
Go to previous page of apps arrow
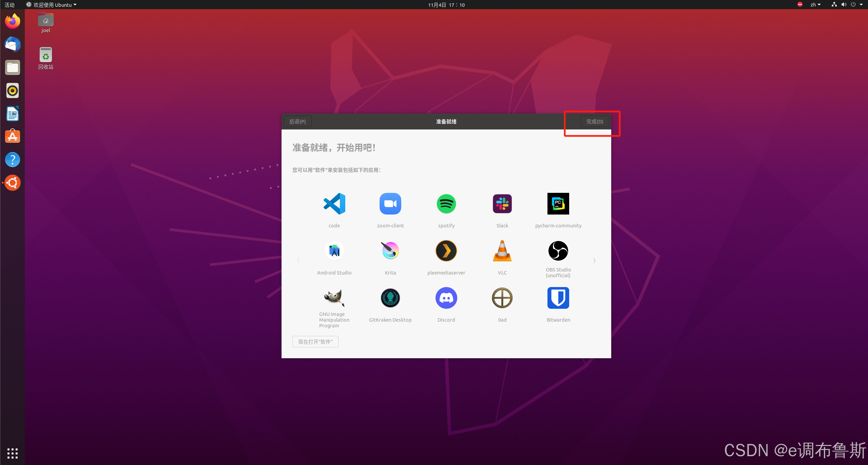coord(298,260)
